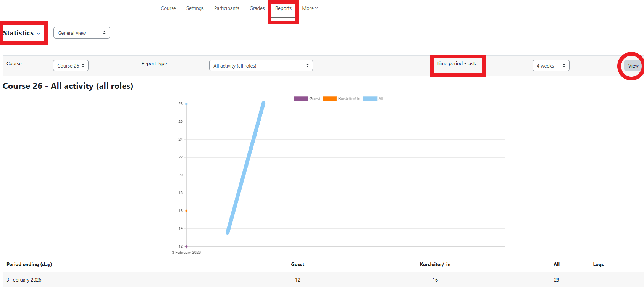The image size is (644, 288).
Task: Expand the Statistics report selector heading
Action: [22, 33]
